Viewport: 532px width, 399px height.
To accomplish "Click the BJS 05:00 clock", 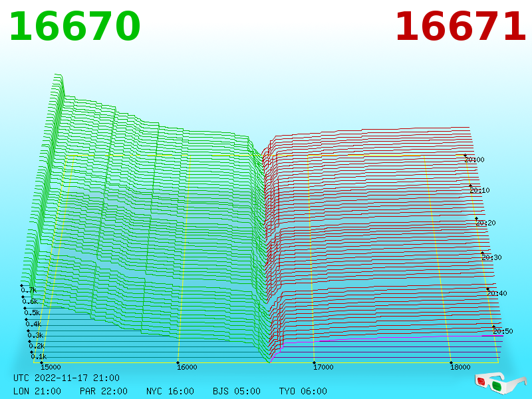I will pyautogui.click(x=237, y=391).
